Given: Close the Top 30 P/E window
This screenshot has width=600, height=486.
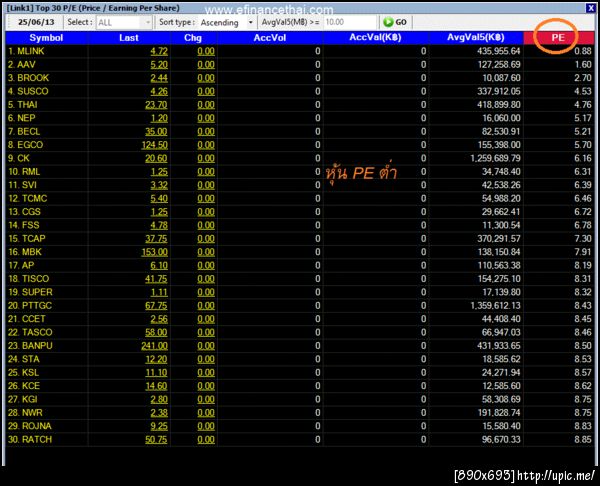Looking at the screenshot, I should pyautogui.click(x=591, y=8).
